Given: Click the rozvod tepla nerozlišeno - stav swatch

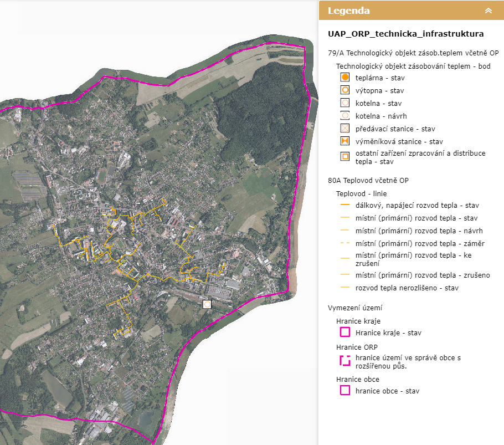Looking at the screenshot, I should point(345,288).
